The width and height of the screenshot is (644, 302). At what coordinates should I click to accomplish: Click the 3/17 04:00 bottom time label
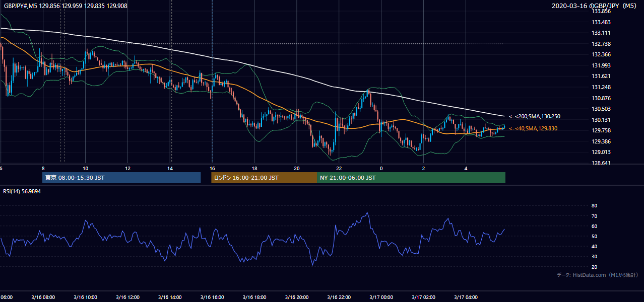(466, 297)
